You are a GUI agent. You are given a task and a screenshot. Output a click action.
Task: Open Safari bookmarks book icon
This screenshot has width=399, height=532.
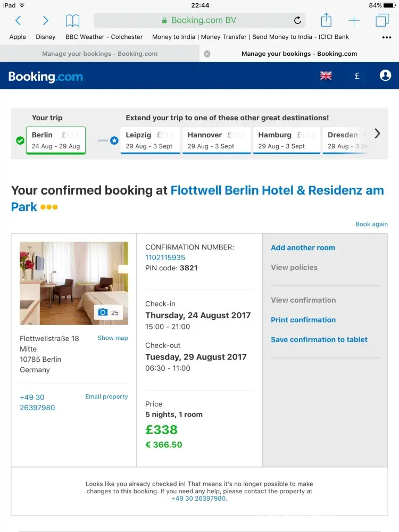tap(72, 21)
